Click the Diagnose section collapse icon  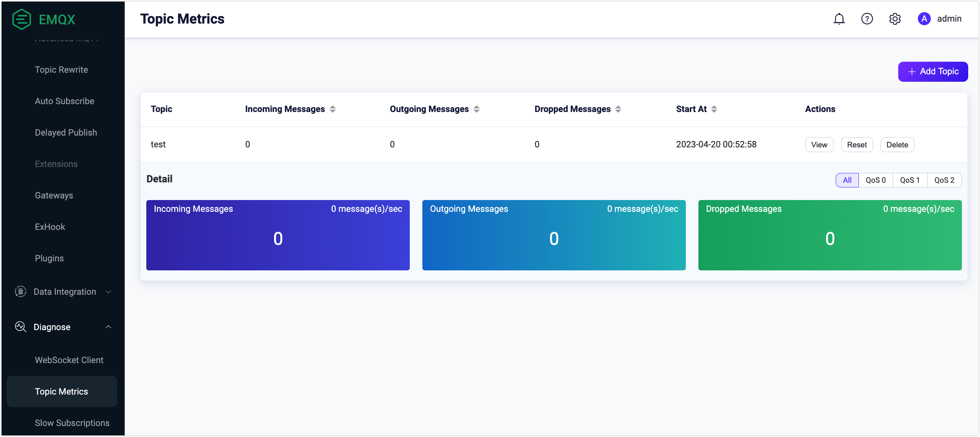109,327
